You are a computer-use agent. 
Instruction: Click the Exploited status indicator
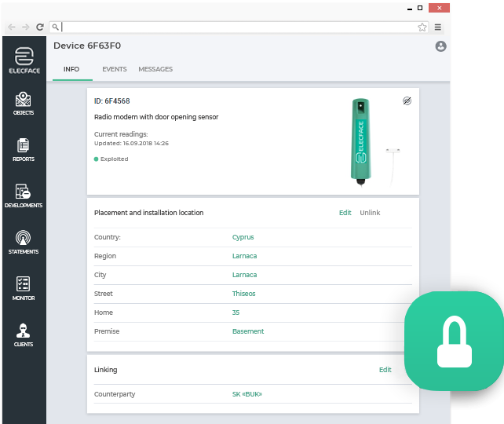click(111, 159)
